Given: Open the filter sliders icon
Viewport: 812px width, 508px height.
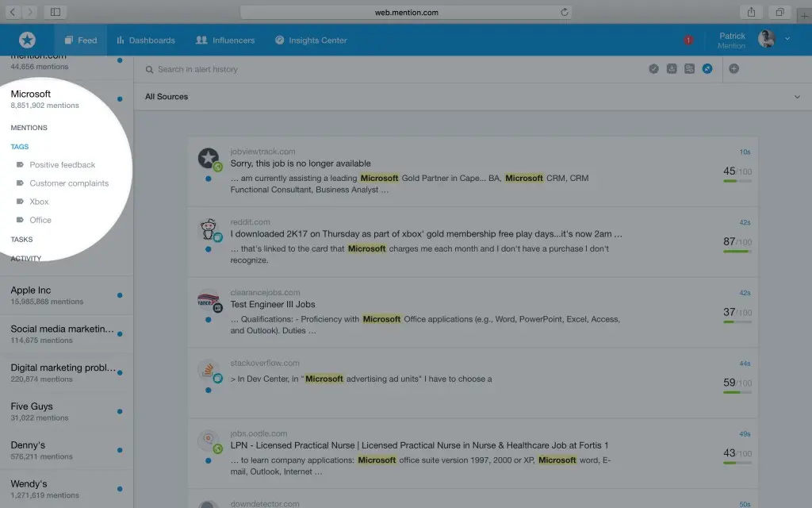Looking at the screenshot, I should pos(689,69).
